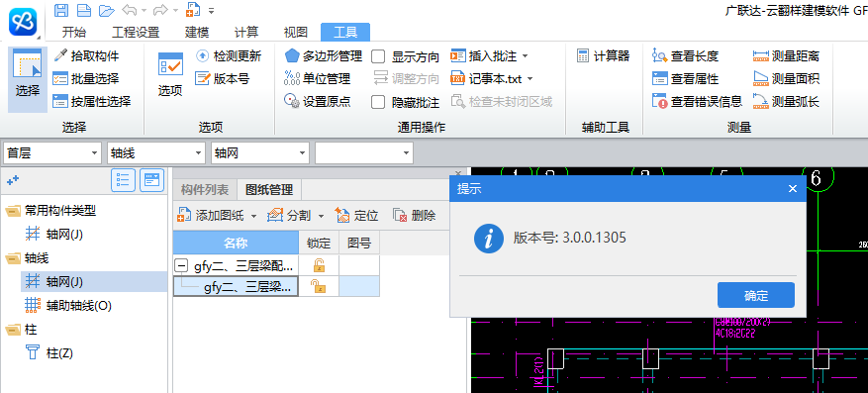Click 查看长度 view length

click(685, 55)
